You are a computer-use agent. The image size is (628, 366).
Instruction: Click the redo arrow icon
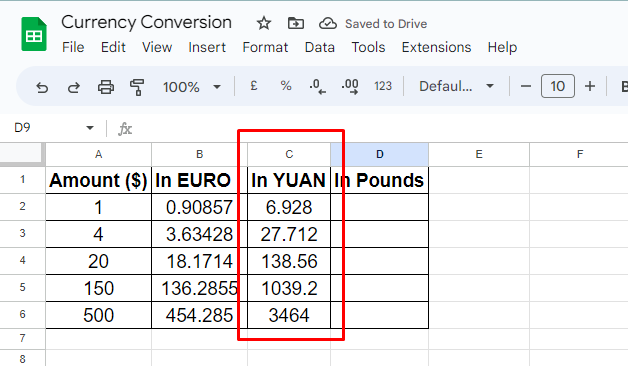coord(73,87)
